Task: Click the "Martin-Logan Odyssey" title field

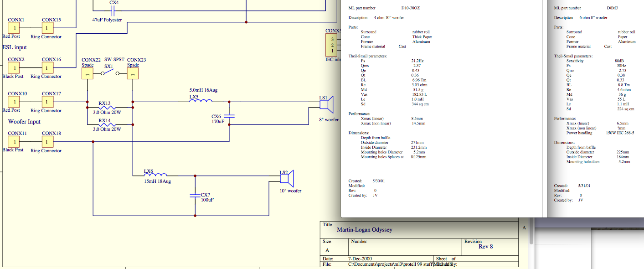Action: point(364,230)
